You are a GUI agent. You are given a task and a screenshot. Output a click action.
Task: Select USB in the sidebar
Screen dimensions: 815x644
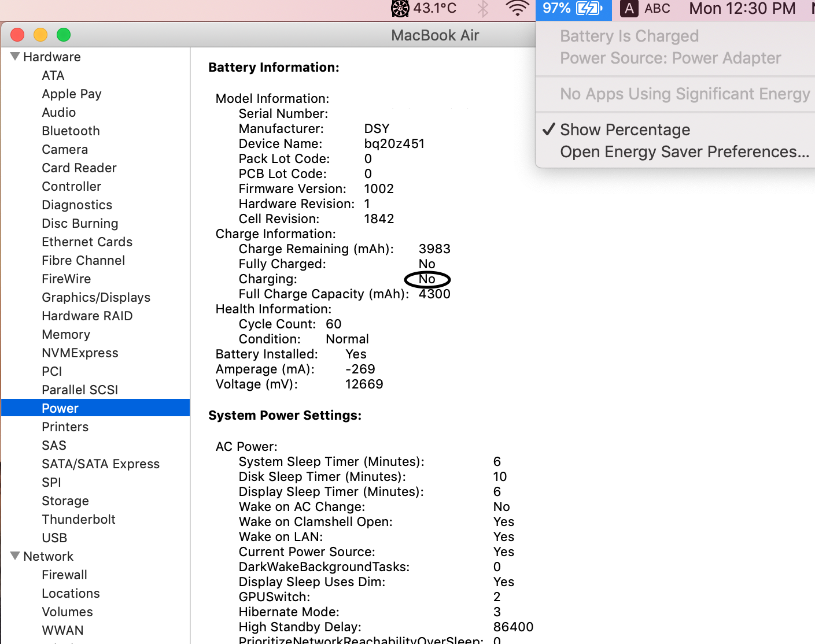pyautogui.click(x=54, y=538)
